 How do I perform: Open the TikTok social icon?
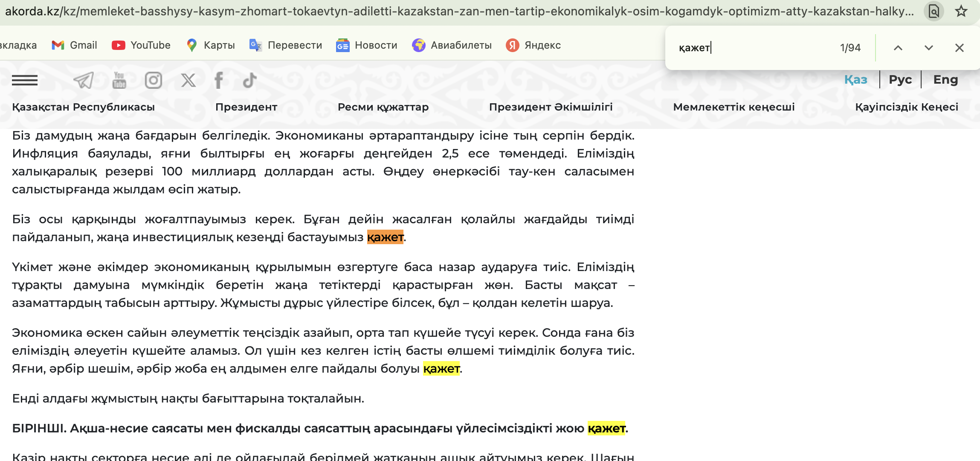coord(250,80)
